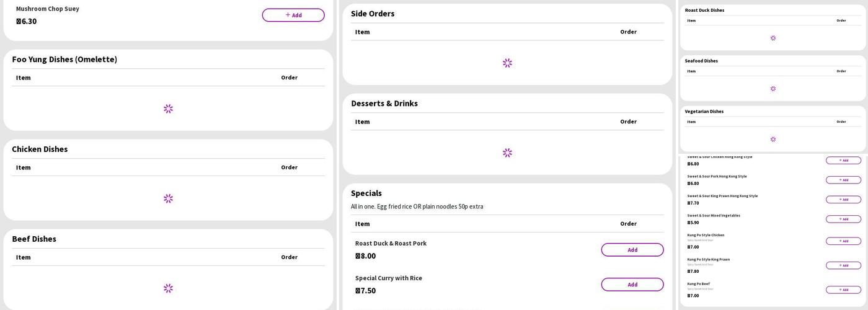Viewport: 868px width, 310px height.
Task: Click the Roast Duck Dishes loading spinner
Action: pyautogui.click(x=773, y=38)
